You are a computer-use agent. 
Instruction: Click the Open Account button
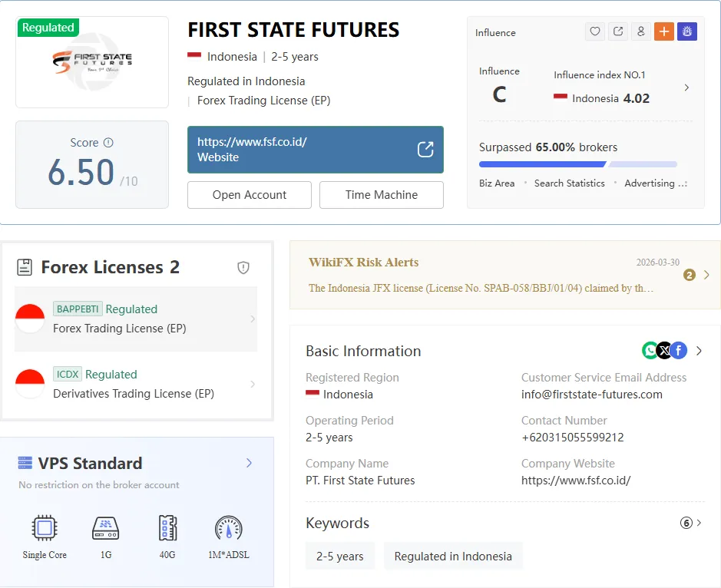250,195
